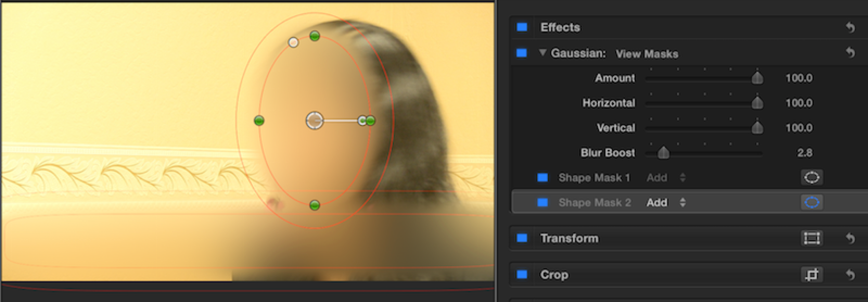Click Shape Mask 1 onscreen controls icon
The width and height of the screenshot is (868, 302).
[812, 177]
